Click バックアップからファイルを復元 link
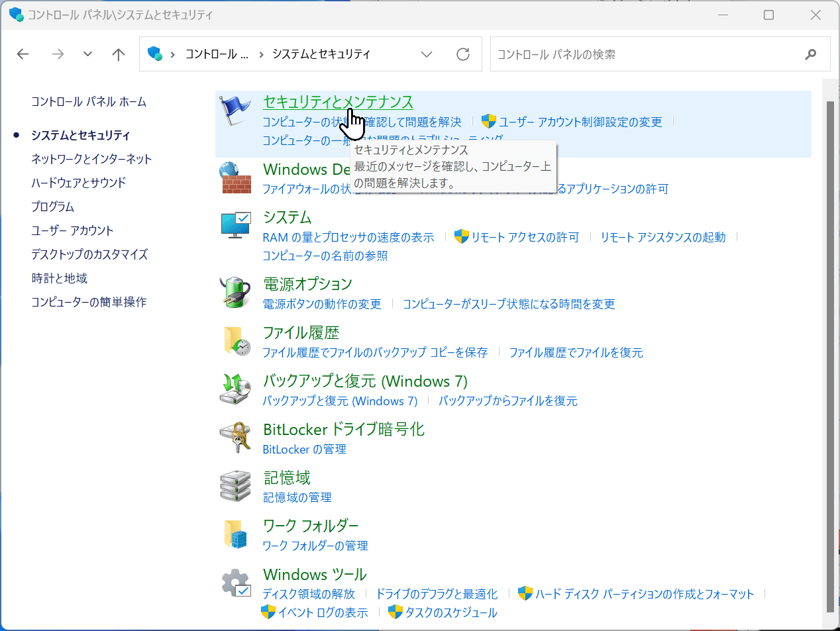Screen dimensions: 840x631 [508, 401]
